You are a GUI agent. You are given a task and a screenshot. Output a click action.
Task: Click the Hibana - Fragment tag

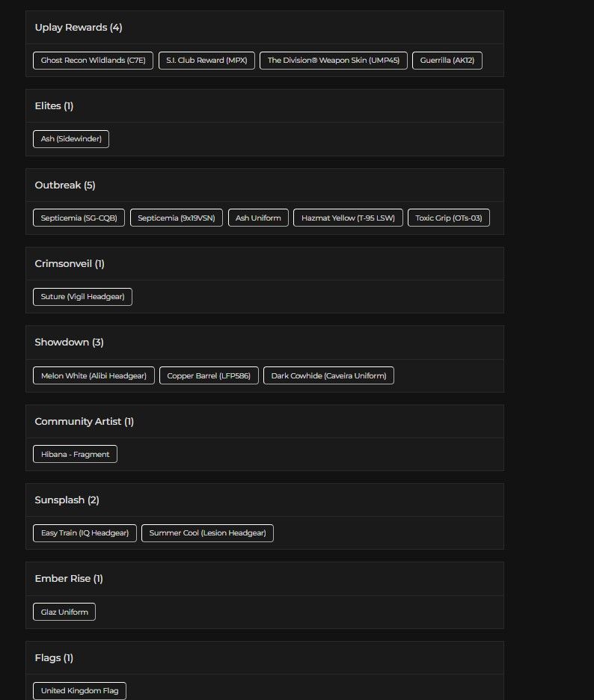pyautogui.click(x=75, y=455)
